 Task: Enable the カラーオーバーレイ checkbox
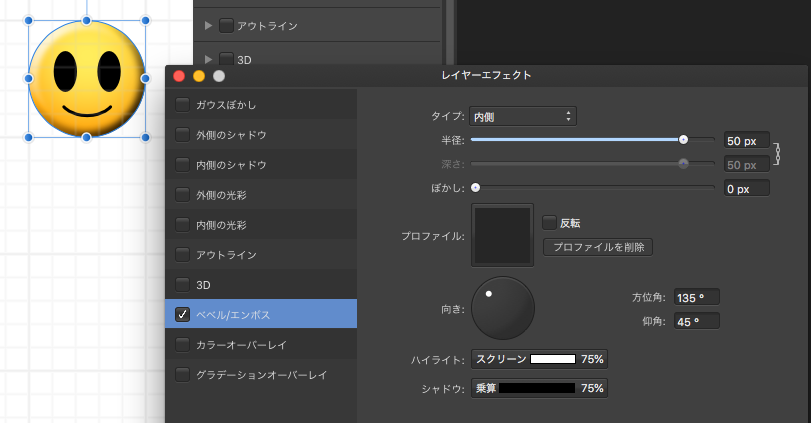182,344
